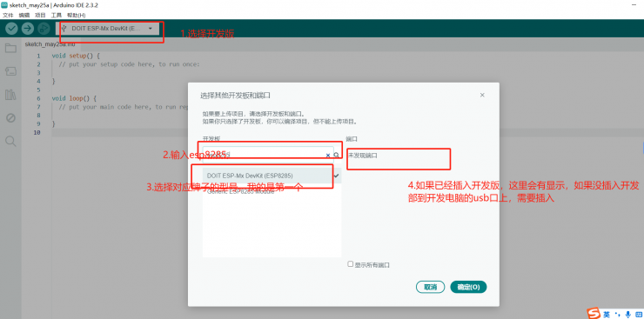Open the Library Manager sidebar icon
Viewport: 644px width, 319px height.
coord(10,95)
